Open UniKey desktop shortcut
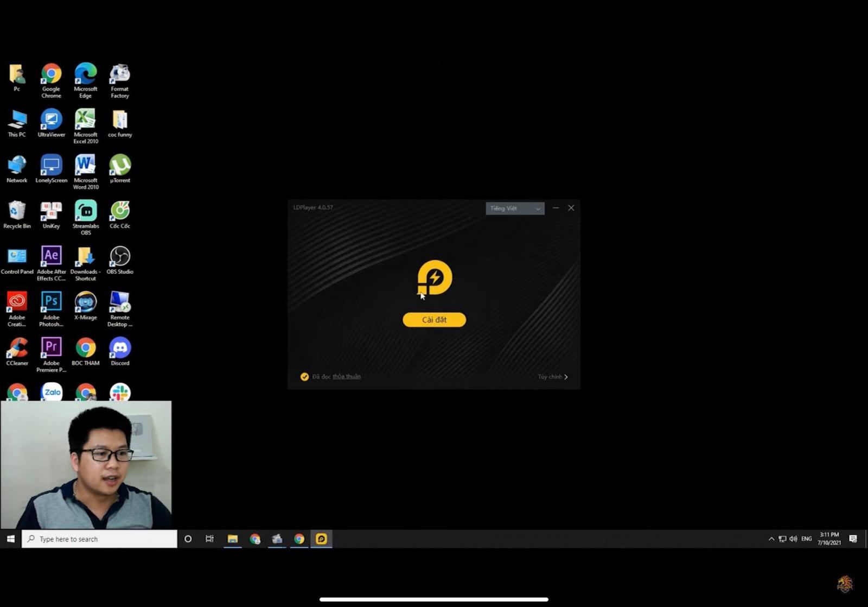868x607 pixels. point(51,214)
